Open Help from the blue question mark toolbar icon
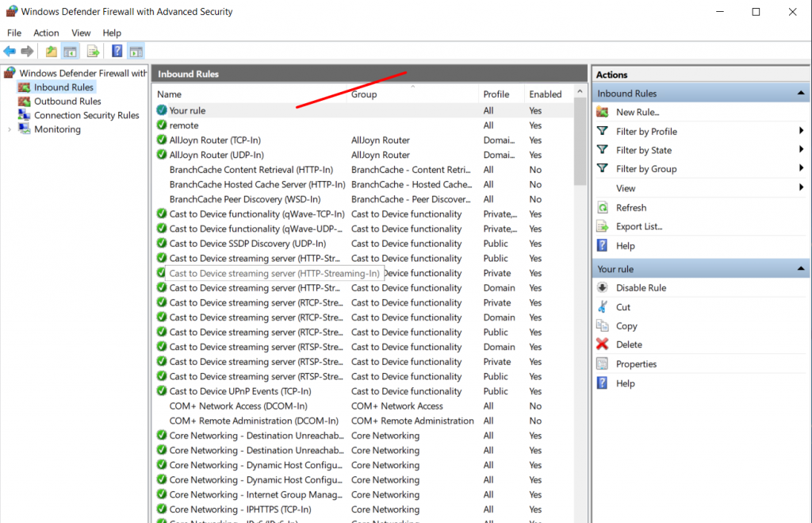 coord(117,51)
